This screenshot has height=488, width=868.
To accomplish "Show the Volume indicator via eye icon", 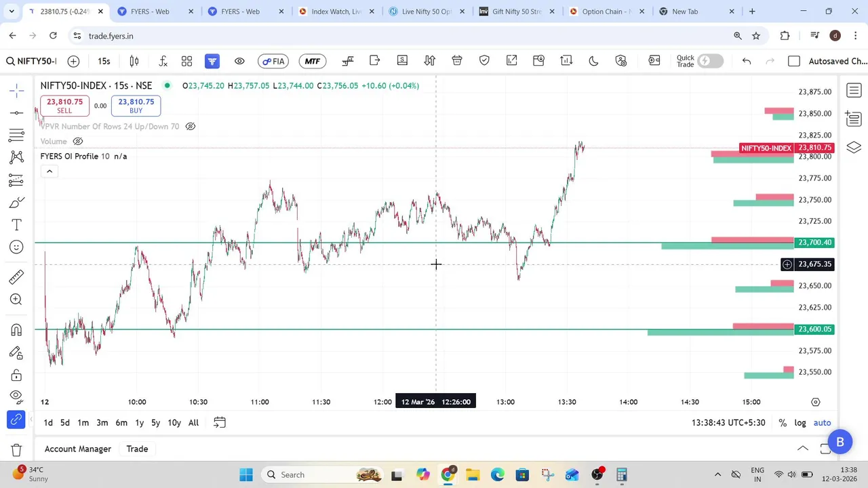I will point(78,141).
